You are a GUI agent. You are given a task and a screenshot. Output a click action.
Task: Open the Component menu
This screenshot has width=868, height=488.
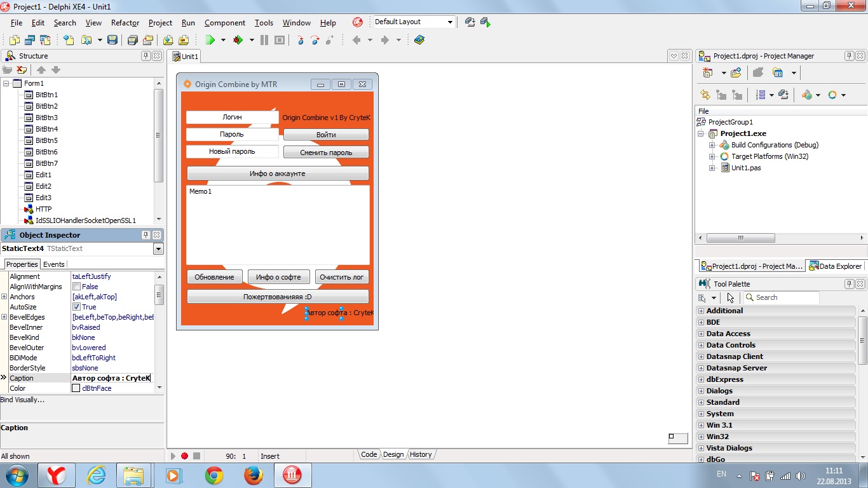tap(225, 23)
